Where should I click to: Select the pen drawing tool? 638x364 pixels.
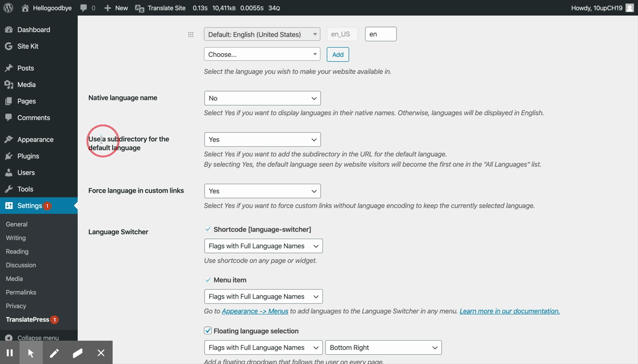[54, 353]
